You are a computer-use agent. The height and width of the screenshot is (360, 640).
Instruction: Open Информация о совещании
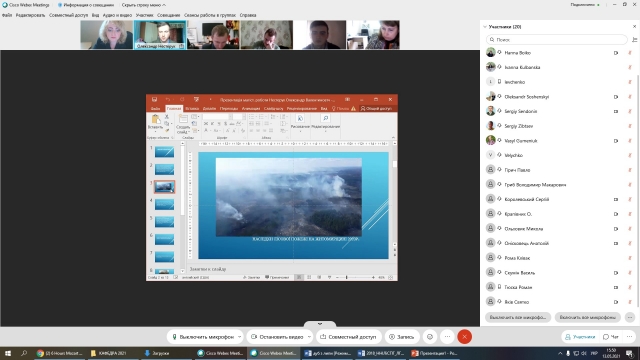[86, 5]
